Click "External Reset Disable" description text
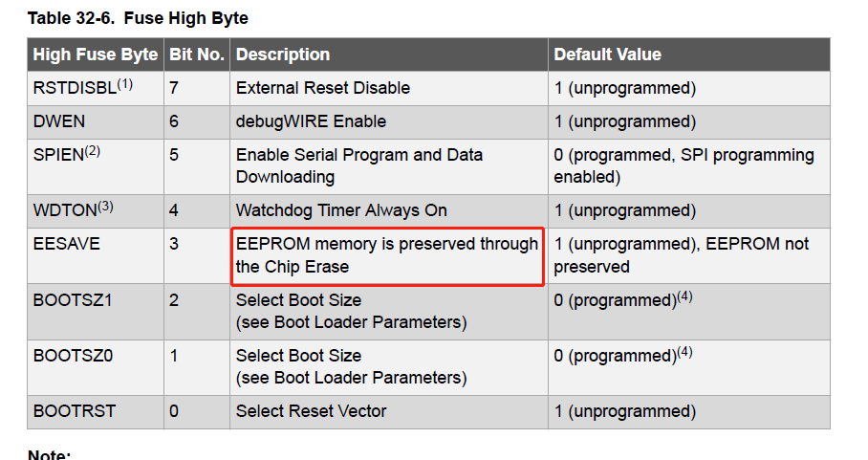 tap(323, 88)
